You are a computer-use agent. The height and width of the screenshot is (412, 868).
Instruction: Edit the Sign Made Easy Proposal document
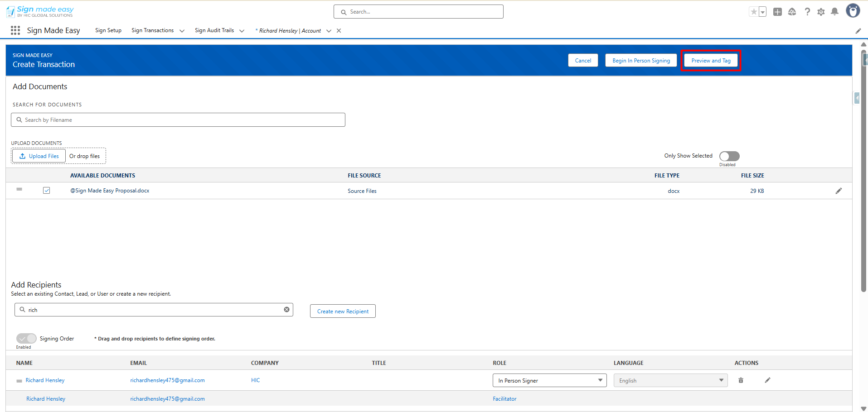839,191
